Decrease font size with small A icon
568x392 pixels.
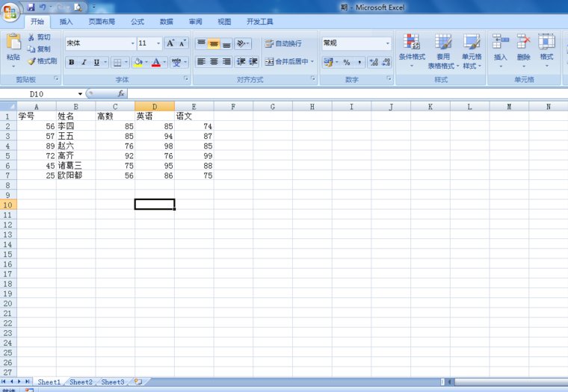pyautogui.click(x=182, y=43)
